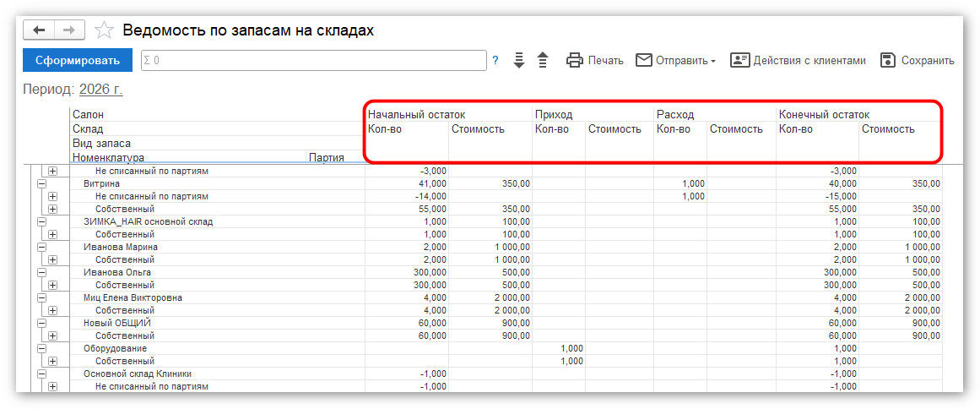Select the Витрина row name cell
980x409 pixels.
pyautogui.click(x=217, y=184)
